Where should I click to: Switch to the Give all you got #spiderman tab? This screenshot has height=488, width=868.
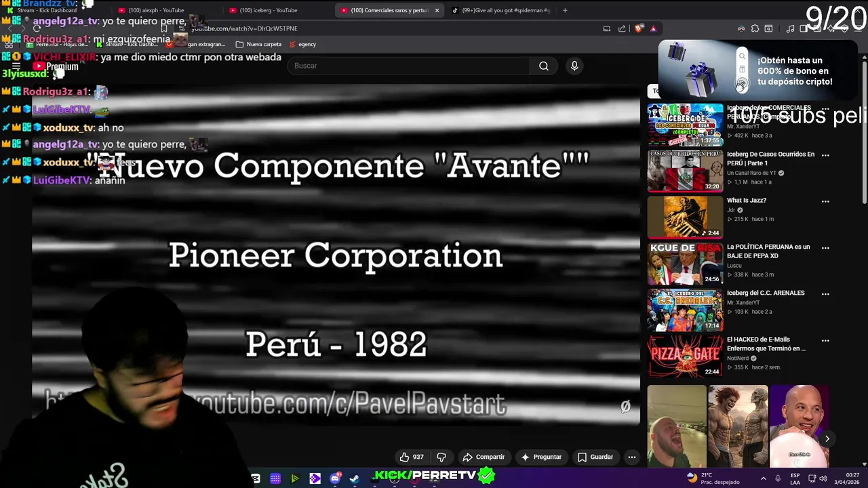pos(502,10)
